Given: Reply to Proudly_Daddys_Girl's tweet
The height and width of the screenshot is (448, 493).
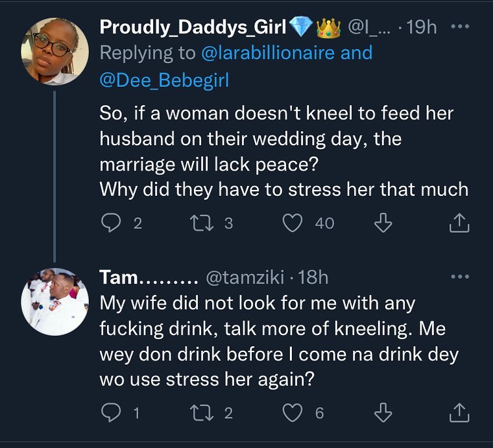Looking at the screenshot, I should [x=112, y=223].
